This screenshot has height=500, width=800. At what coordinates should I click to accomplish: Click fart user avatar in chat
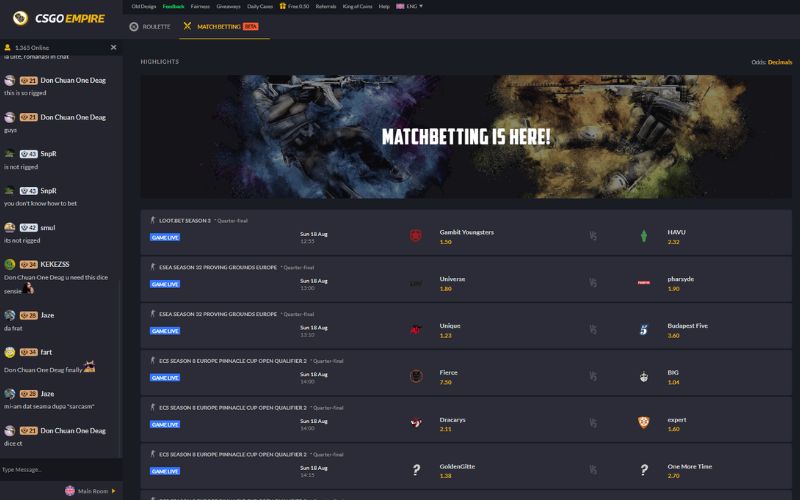(10, 352)
